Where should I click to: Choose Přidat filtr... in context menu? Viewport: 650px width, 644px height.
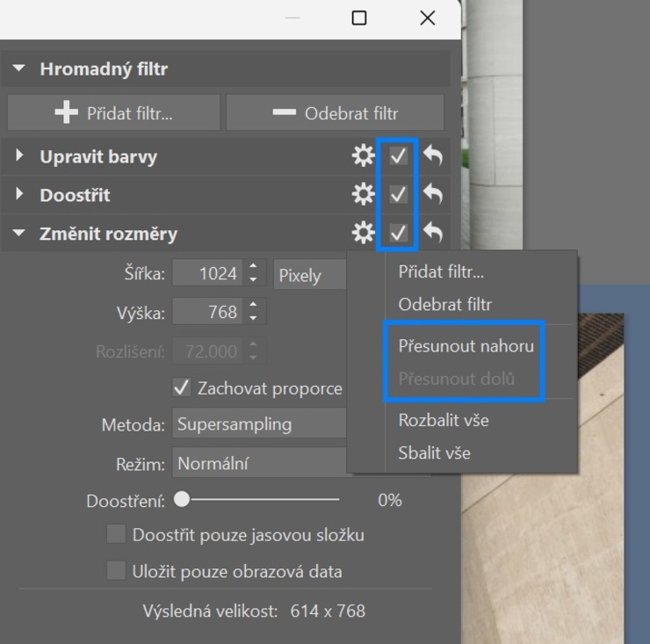click(x=441, y=272)
